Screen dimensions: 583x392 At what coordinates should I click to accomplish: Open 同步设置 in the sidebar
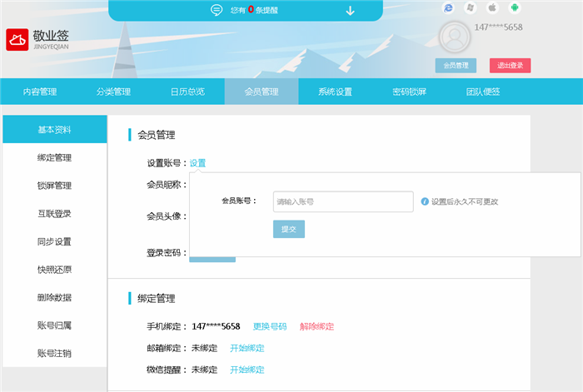point(54,242)
